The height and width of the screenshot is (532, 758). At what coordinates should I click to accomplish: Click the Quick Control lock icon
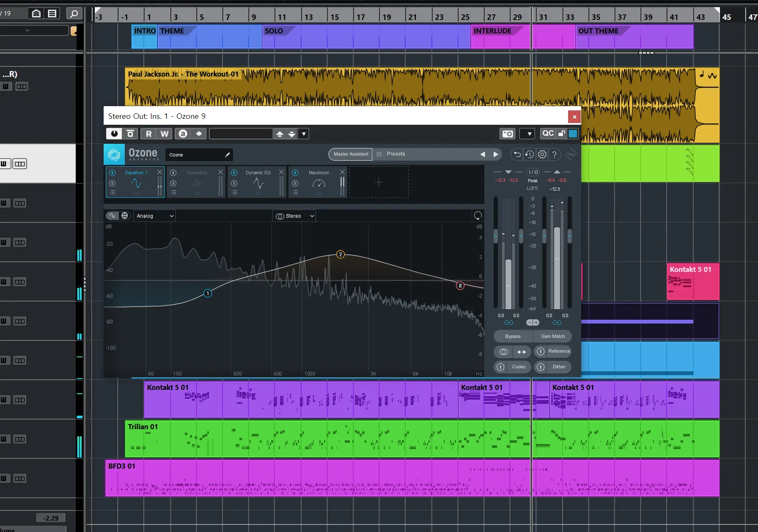coord(561,134)
